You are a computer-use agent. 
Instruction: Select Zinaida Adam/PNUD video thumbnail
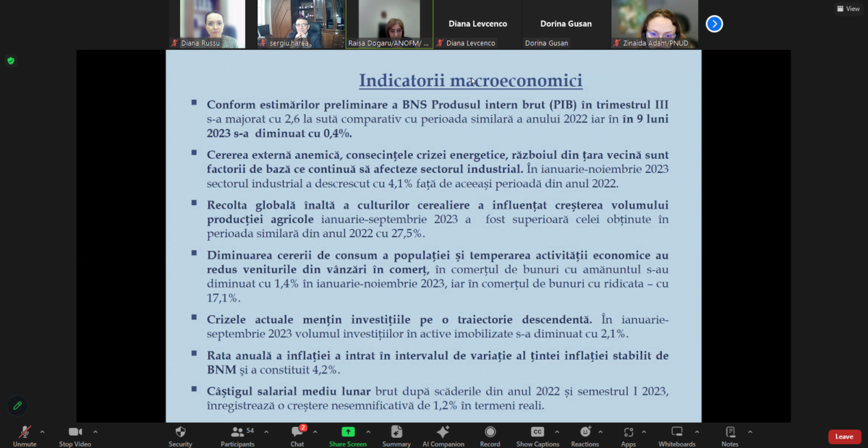655,24
